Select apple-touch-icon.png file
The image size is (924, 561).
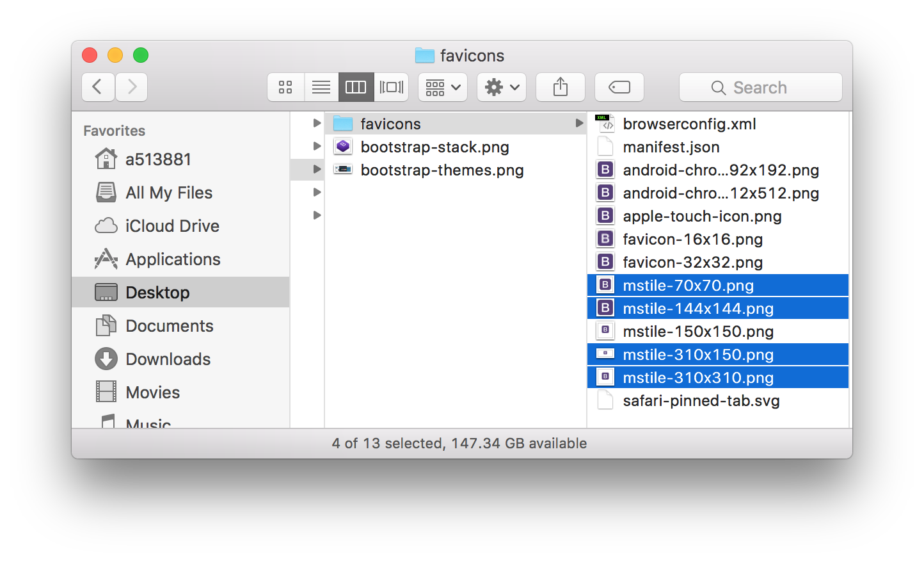(x=718, y=216)
